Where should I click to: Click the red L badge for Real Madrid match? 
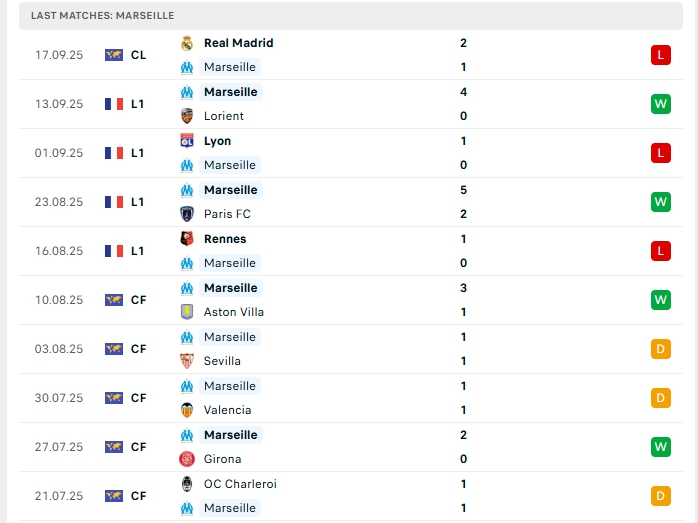(660, 55)
